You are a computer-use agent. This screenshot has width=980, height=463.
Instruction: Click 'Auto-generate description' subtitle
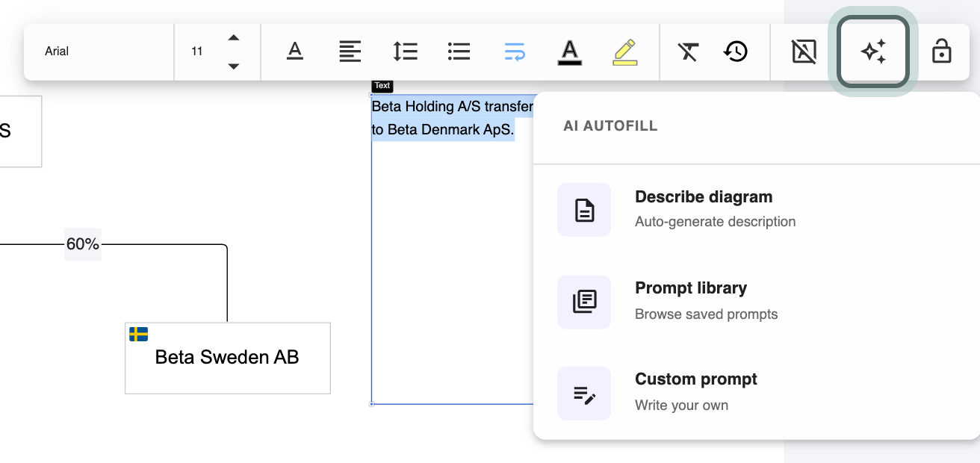(715, 222)
